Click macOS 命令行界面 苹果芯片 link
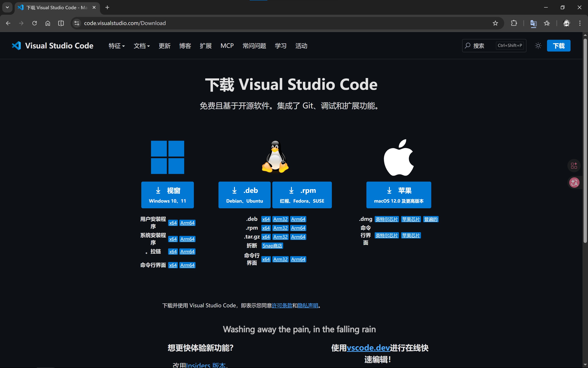 click(411, 236)
